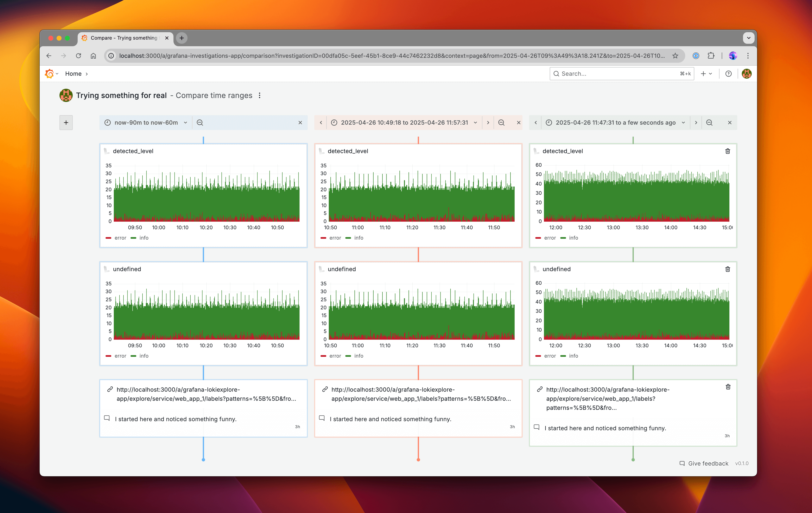
Task: Expand the 10:49:18 to 11:57:31 time picker
Action: pyautogui.click(x=404, y=123)
